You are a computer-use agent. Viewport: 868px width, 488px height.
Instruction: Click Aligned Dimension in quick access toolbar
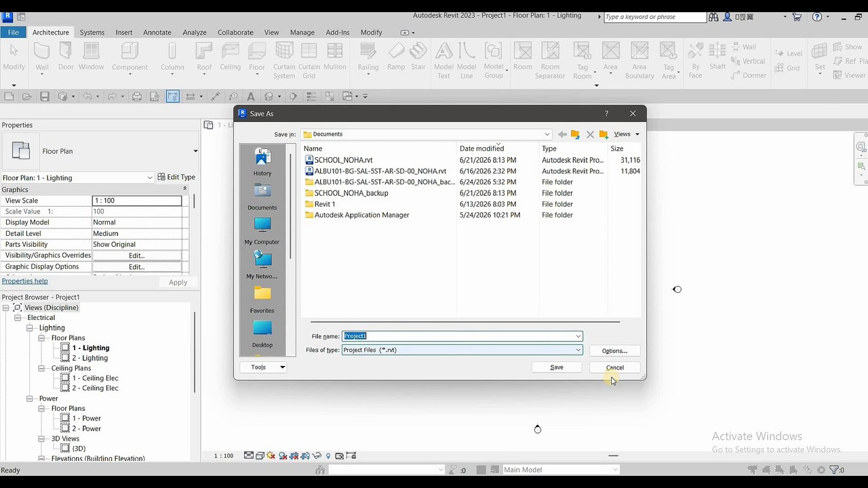click(216, 97)
